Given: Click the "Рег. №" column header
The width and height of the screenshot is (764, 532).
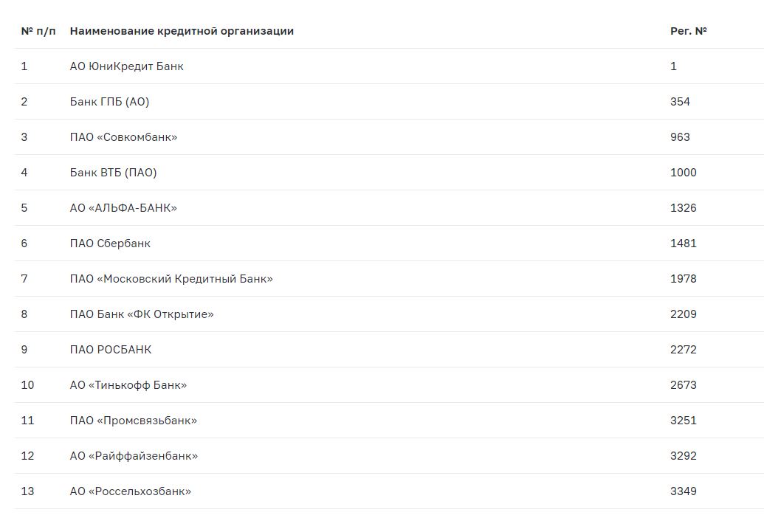Looking at the screenshot, I should click(688, 31).
